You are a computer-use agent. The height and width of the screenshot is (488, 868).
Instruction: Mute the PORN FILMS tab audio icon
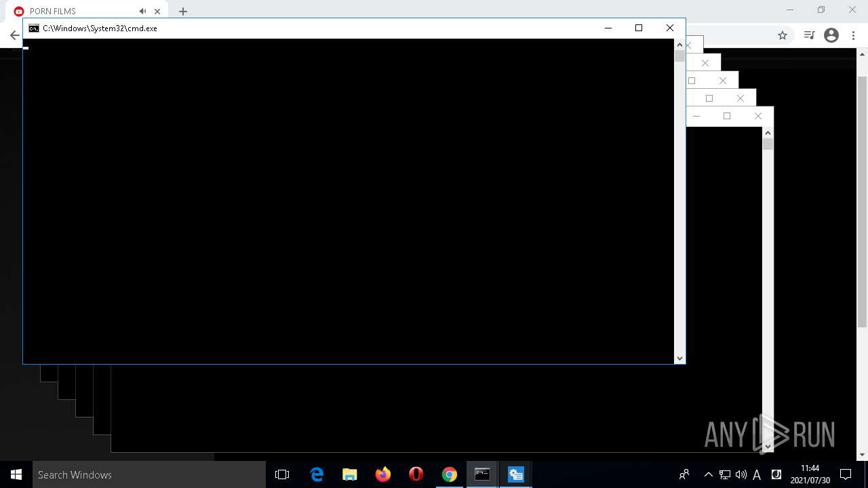(x=142, y=12)
